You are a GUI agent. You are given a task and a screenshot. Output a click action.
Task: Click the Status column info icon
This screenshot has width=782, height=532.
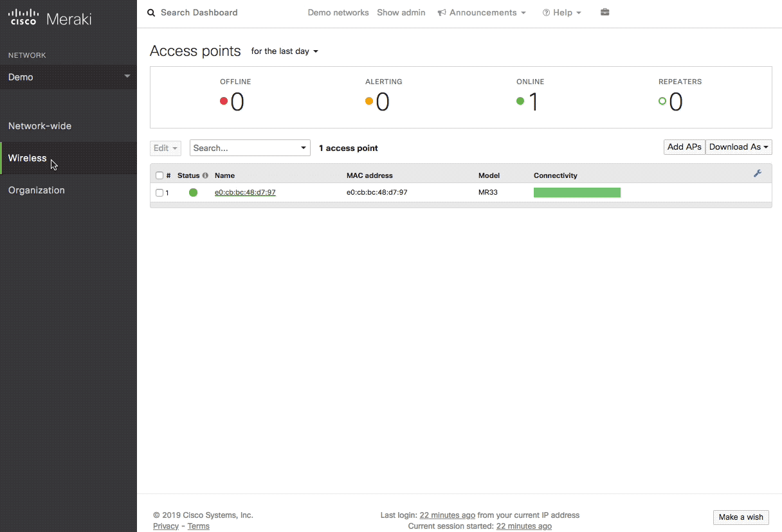click(x=205, y=175)
